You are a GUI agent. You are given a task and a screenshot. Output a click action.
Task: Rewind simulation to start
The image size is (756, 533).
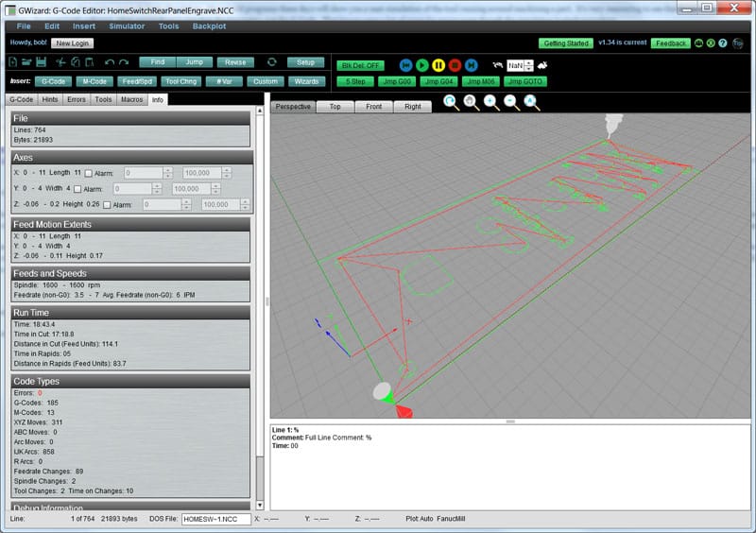coord(406,65)
